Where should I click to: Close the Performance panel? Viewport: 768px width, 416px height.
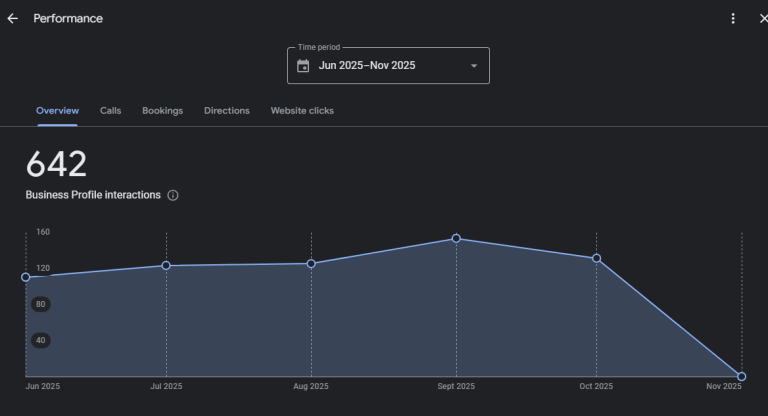(x=762, y=19)
